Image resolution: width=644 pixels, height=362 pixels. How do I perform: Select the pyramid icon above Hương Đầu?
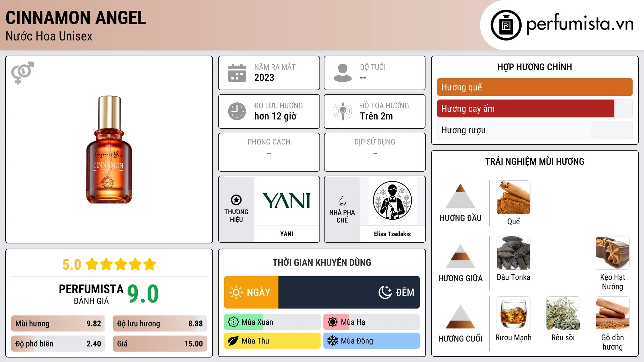461,196
